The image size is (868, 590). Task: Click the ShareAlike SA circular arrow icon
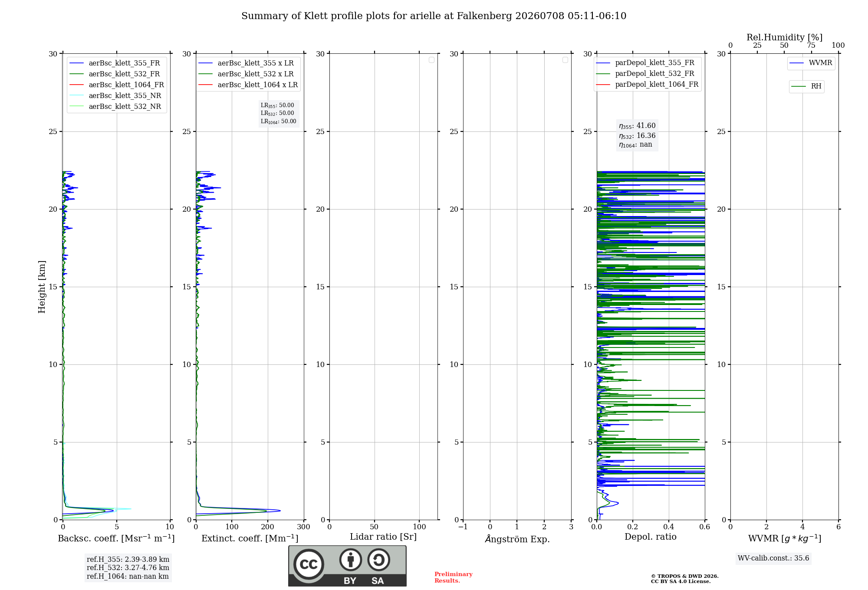(378, 560)
